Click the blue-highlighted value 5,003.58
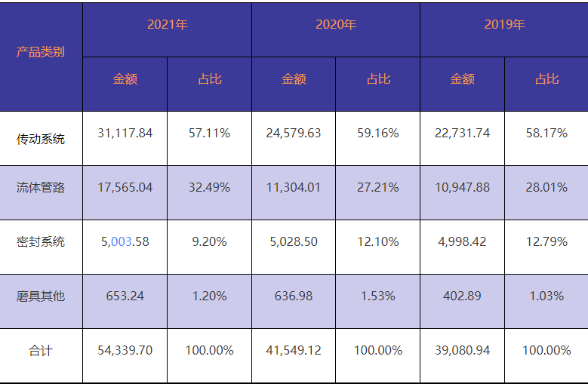 [125, 241]
